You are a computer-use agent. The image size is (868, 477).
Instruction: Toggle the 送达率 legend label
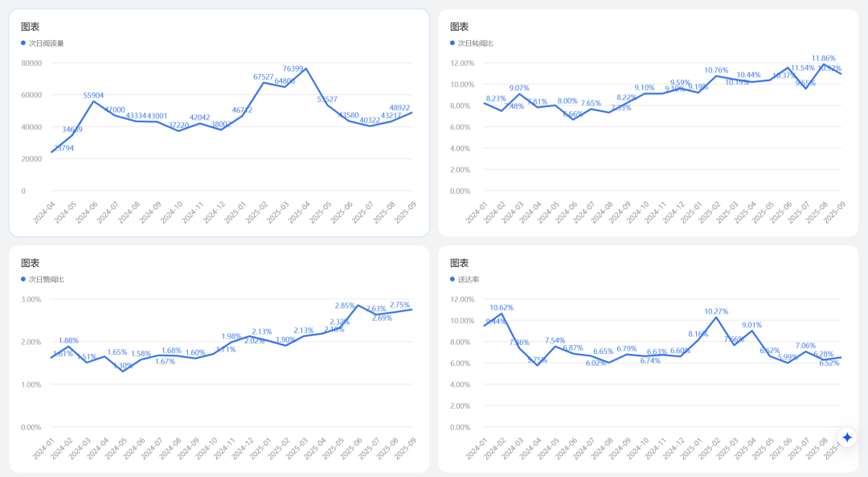[x=468, y=279]
